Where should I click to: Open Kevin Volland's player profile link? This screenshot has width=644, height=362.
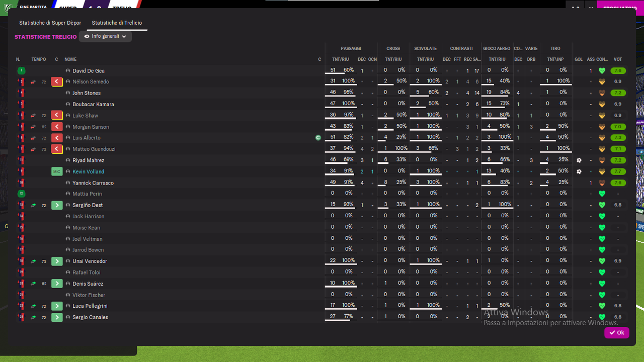pos(88,172)
